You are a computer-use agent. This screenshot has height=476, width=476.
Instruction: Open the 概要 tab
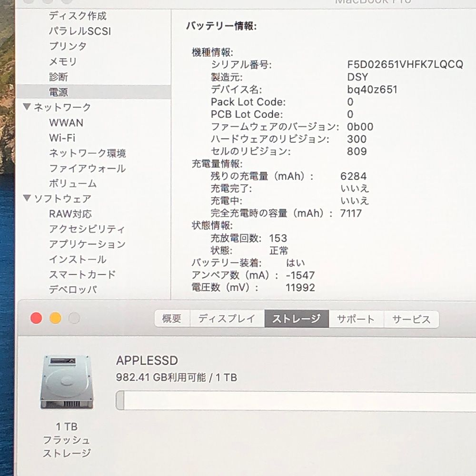172,319
